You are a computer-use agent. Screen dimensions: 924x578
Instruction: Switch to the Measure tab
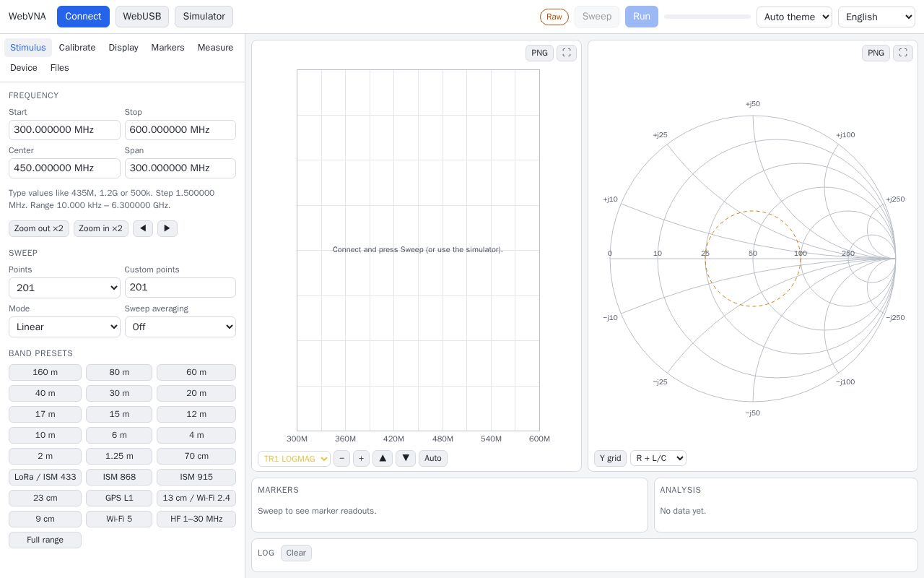(215, 48)
